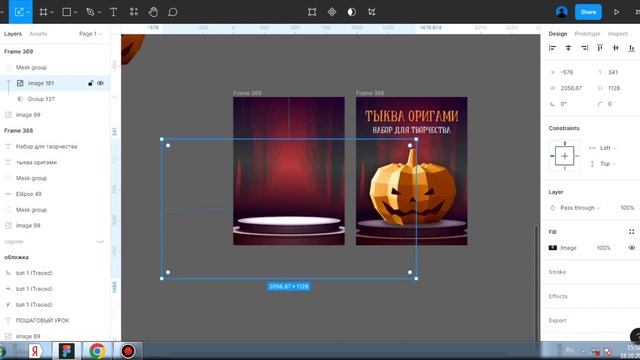Click the Y position field
Image resolution: width=640 pixels, height=360 pixels.
click(x=613, y=72)
